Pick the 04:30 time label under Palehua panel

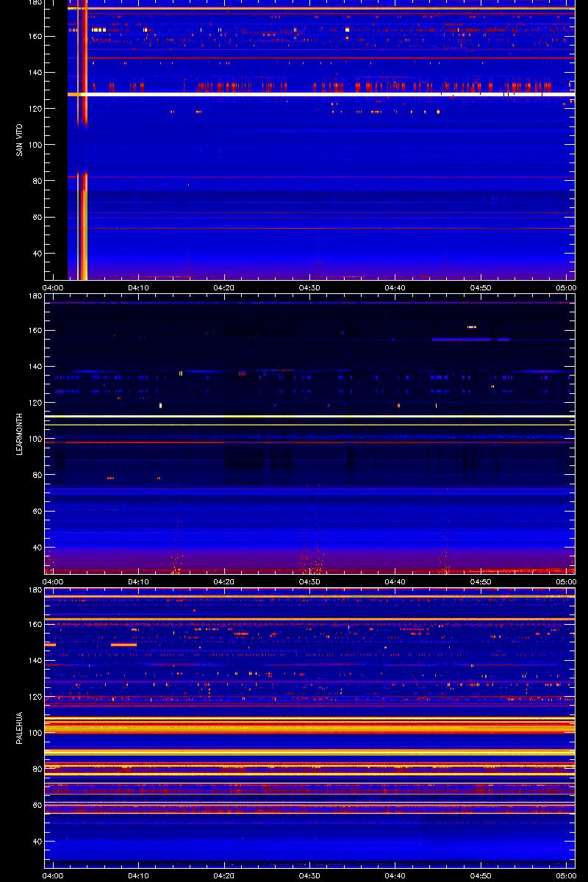310,875
